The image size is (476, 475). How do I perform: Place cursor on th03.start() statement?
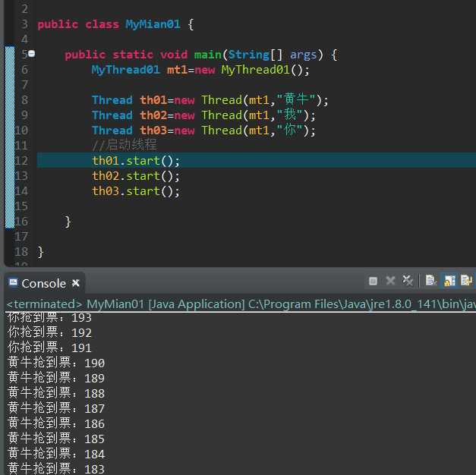[x=136, y=191]
